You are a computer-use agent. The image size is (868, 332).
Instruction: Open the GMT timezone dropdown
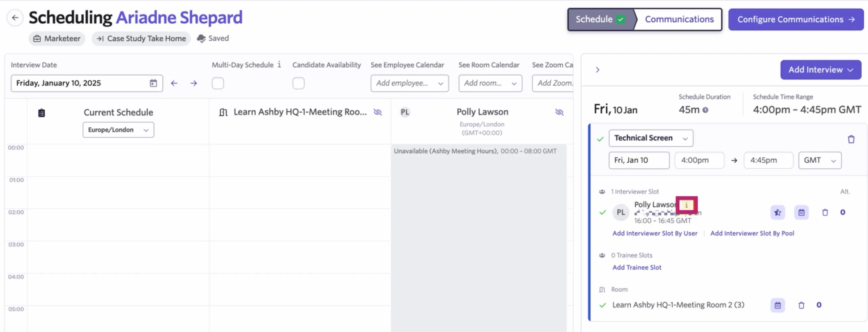coord(820,160)
